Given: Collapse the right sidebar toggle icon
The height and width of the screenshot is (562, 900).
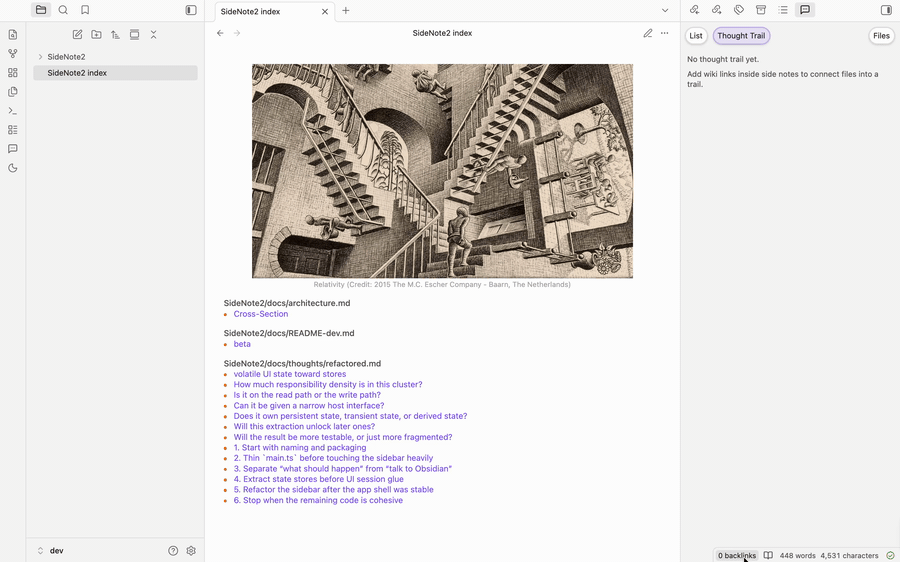Looking at the screenshot, I should click(886, 10).
